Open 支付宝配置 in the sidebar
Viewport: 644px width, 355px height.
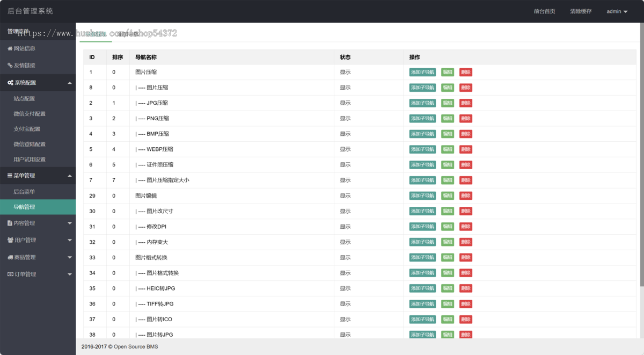[x=38, y=129]
